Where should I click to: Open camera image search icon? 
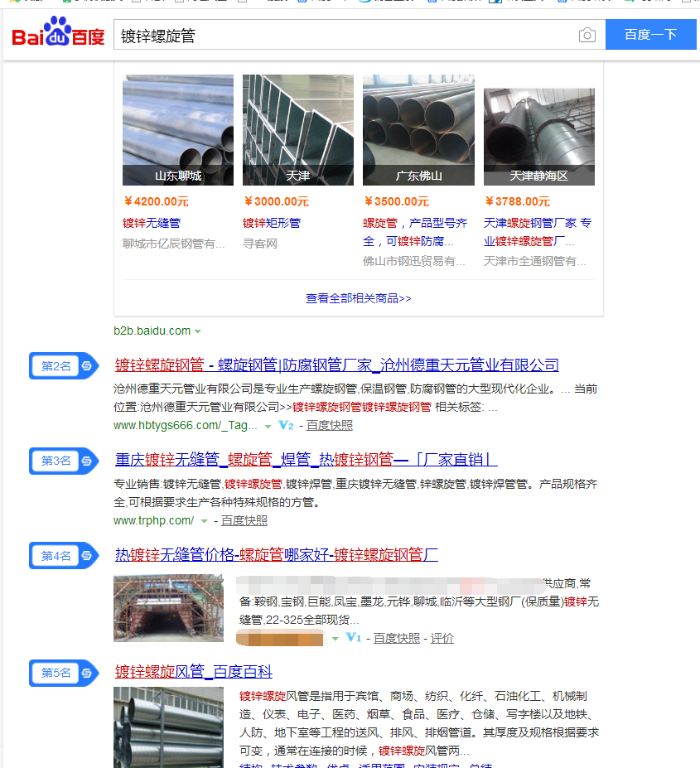[587, 35]
